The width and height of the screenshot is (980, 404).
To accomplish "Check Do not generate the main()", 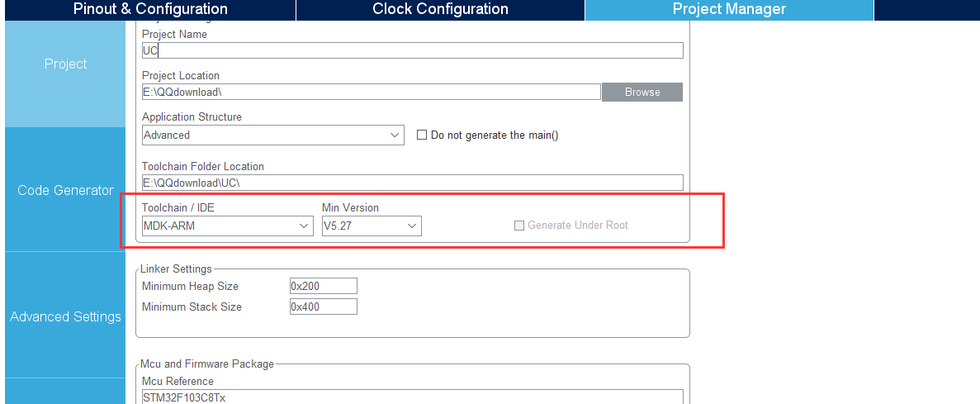I will [x=422, y=135].
